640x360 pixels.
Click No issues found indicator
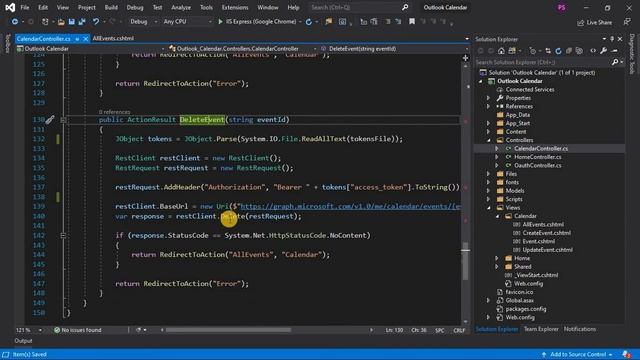(78, 330)
